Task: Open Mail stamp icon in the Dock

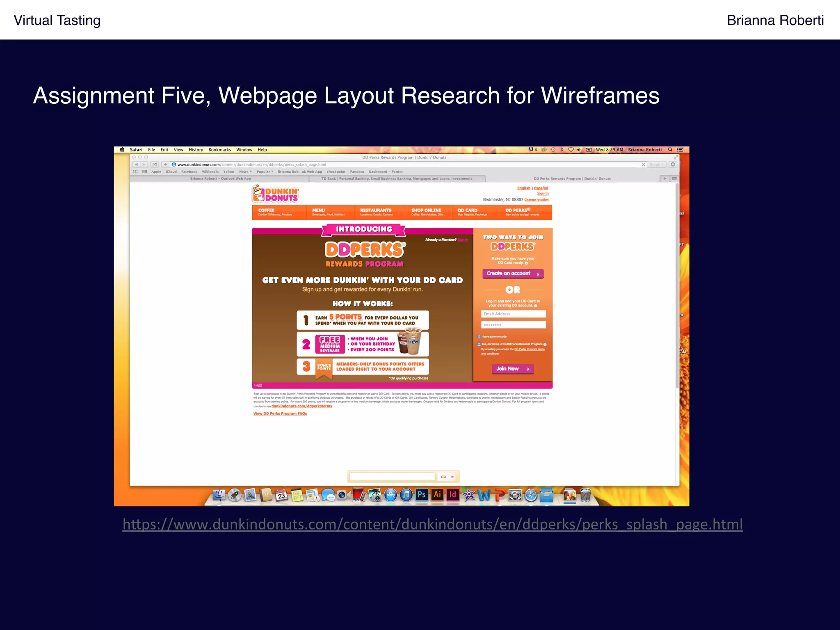Action: [250, 495]
